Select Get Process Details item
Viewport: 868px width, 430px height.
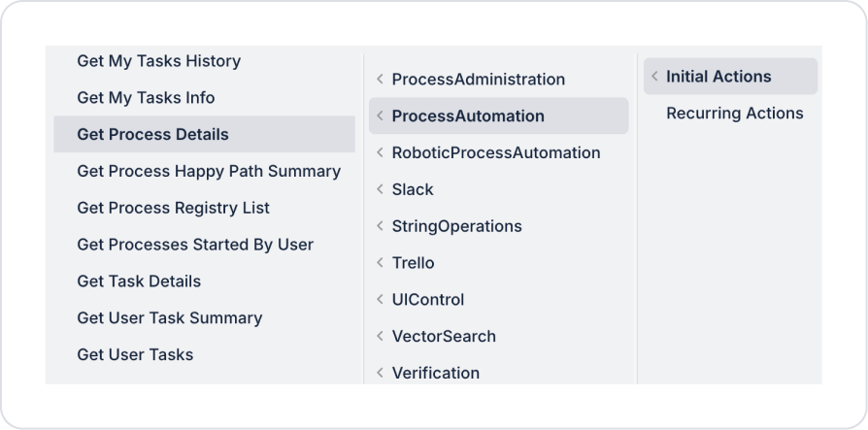click(152, 135)
